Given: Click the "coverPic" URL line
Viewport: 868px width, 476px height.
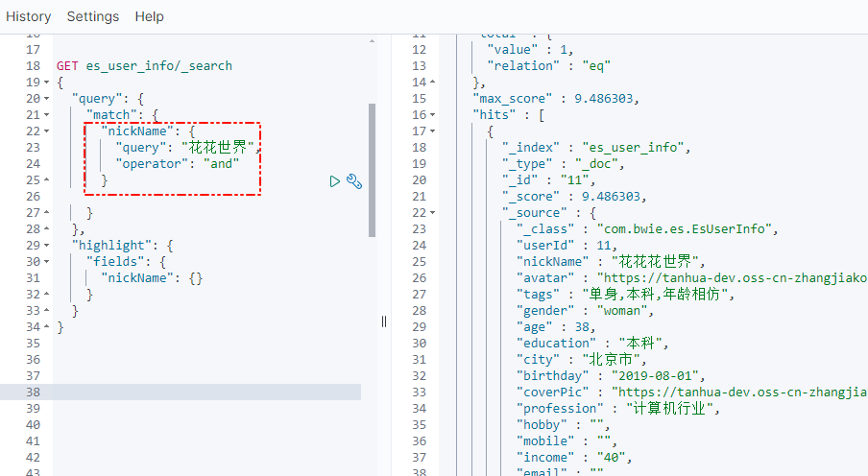Looking at the screenshot, I should [x=692, y=392].
